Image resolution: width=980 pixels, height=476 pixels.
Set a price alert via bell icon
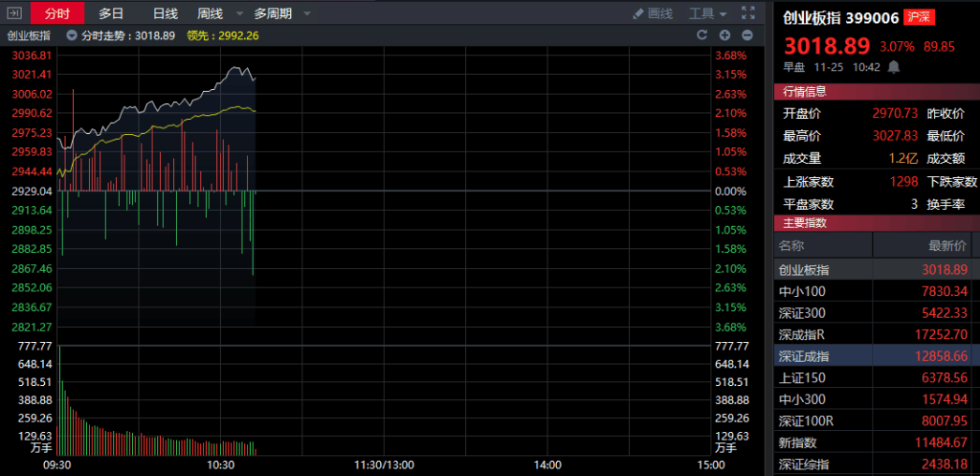(x=894, y=67)
